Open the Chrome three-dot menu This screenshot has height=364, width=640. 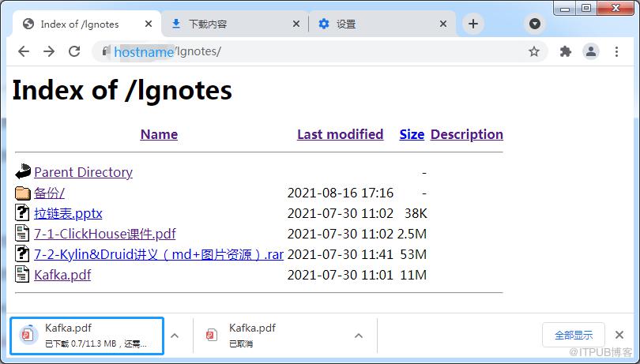click(616, 51)
